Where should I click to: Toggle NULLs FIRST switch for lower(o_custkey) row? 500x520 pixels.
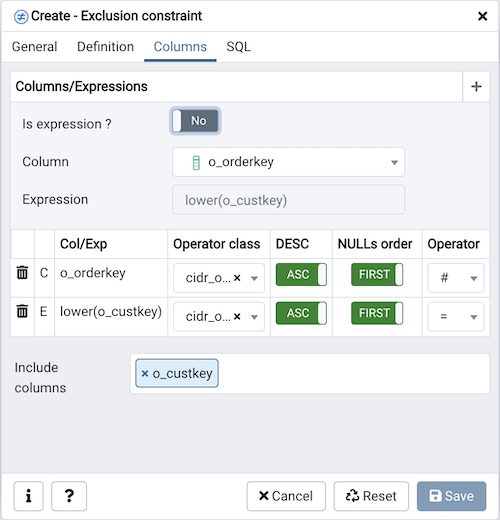click(x=377, y=313)
